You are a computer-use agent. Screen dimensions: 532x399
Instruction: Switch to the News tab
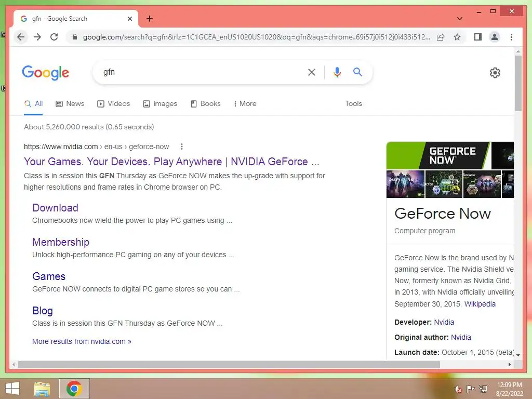(x=70, y=103)
